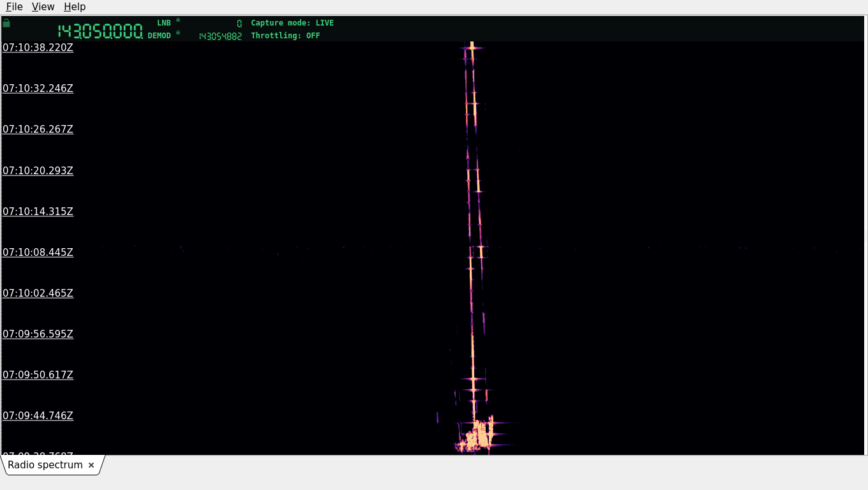Image resolution: width=868 pixels, height=490 pixels.
Task: Click the main frequency display 143.050.000
Action: tap(100, 31)
